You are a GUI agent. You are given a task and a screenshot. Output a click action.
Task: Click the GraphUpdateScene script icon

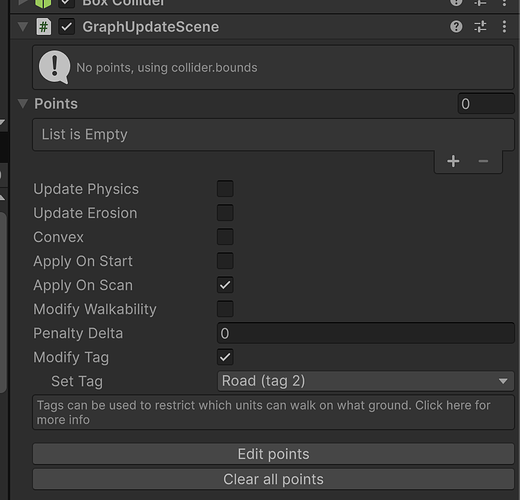pyautogui.click(x=44, y=27)
